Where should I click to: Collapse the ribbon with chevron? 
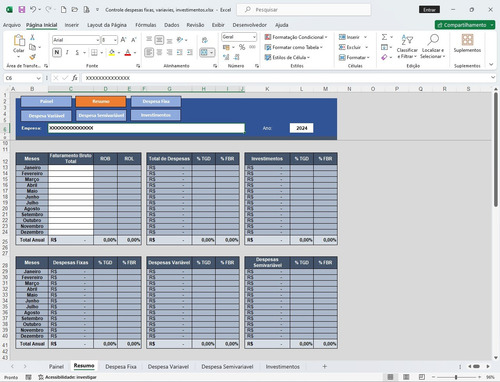coord(491,64)
